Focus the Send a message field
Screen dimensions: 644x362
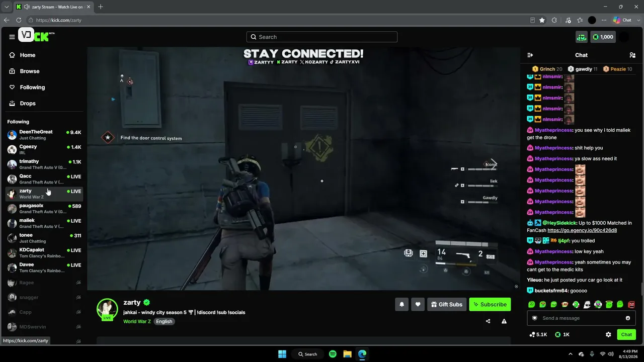[581, 318]
